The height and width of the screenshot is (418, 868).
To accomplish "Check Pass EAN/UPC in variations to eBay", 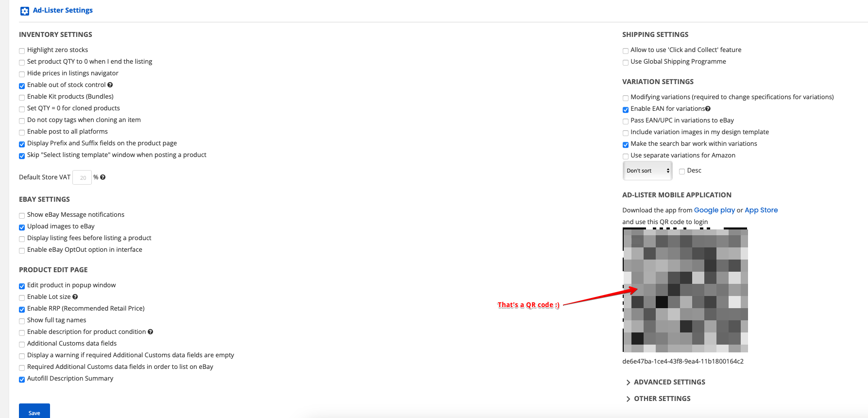I will [x=626, y=121].
